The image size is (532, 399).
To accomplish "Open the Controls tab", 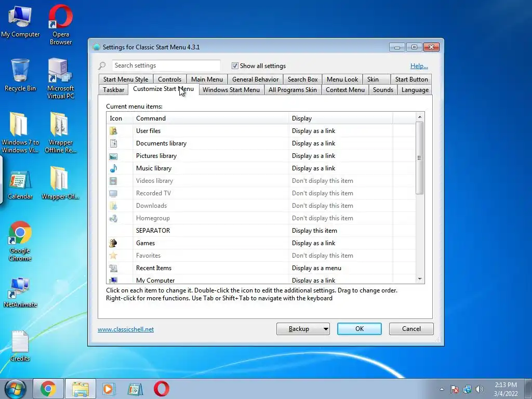I will click(x=170, y=79).
